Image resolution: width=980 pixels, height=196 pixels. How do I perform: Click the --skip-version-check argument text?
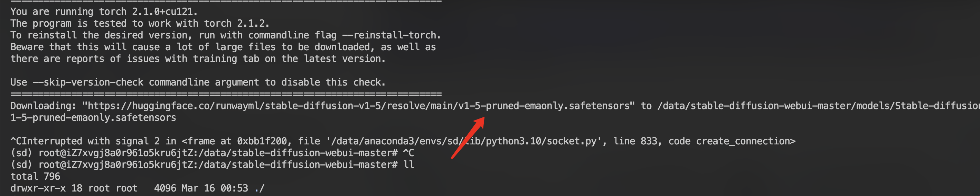88,82
